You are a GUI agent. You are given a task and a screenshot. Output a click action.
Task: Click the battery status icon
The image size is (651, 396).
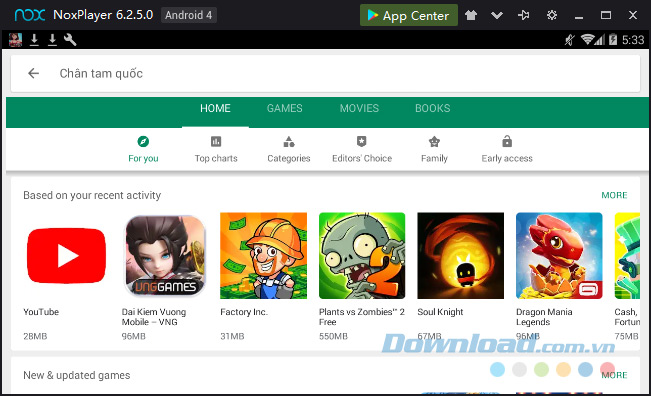click(x=613, y=40)
